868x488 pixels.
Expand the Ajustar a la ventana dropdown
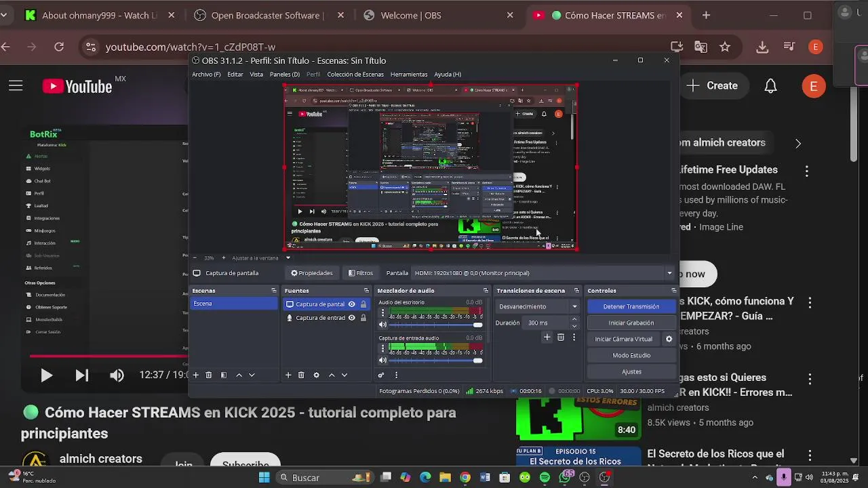(x=288, y=258)
